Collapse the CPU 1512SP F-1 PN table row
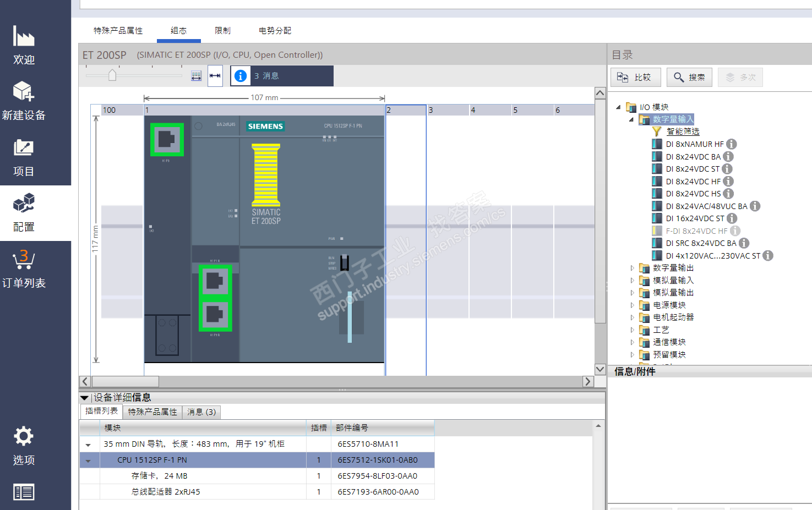This screenshot has width=812, height=510. click(x=88, y=460)
